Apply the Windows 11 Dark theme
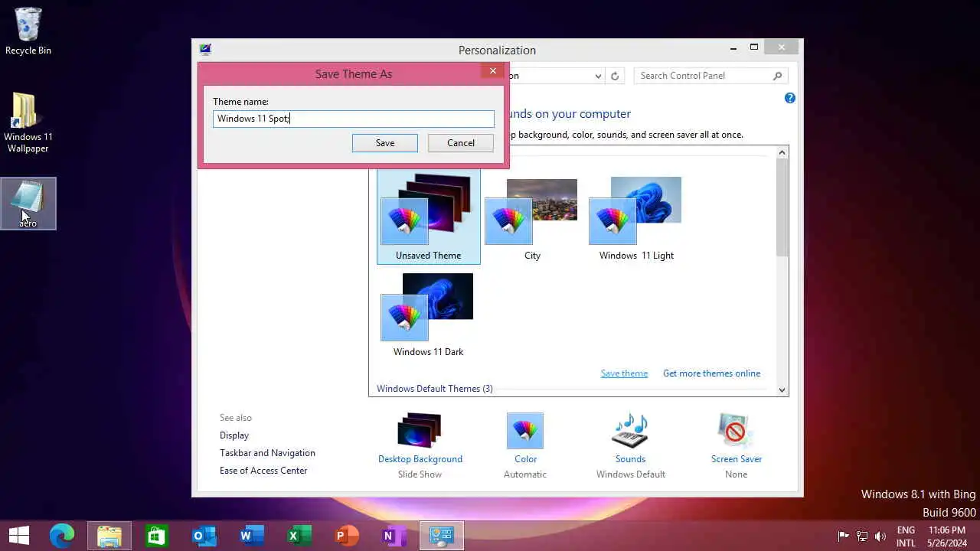Image resolution: width=980 pixels, height=551 pixels. tap(428, 315)
